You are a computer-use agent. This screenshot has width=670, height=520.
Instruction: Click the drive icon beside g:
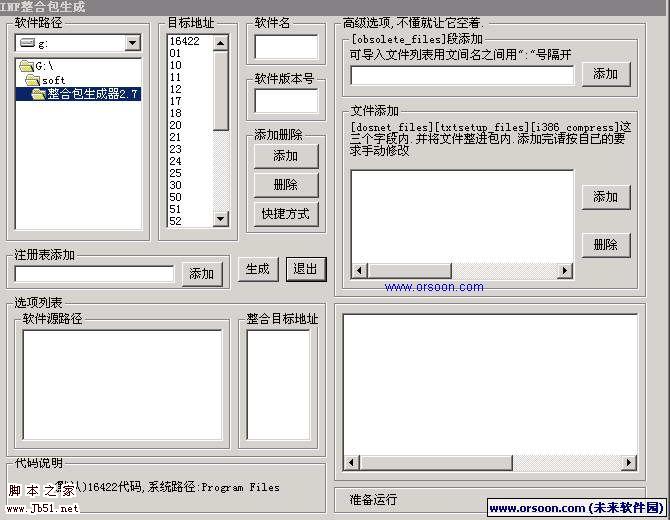27,43
